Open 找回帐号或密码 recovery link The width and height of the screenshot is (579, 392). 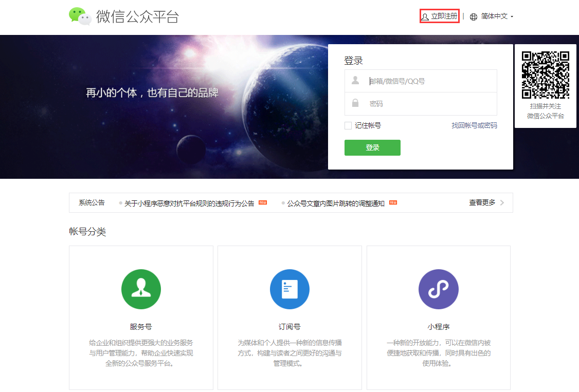[x=474, y=125]
